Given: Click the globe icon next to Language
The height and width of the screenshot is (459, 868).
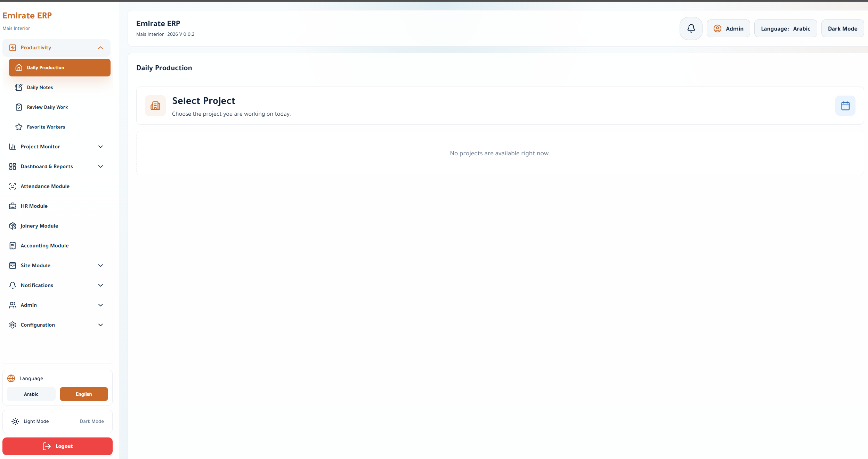Looking at the screenshot, I should point(11,378).
